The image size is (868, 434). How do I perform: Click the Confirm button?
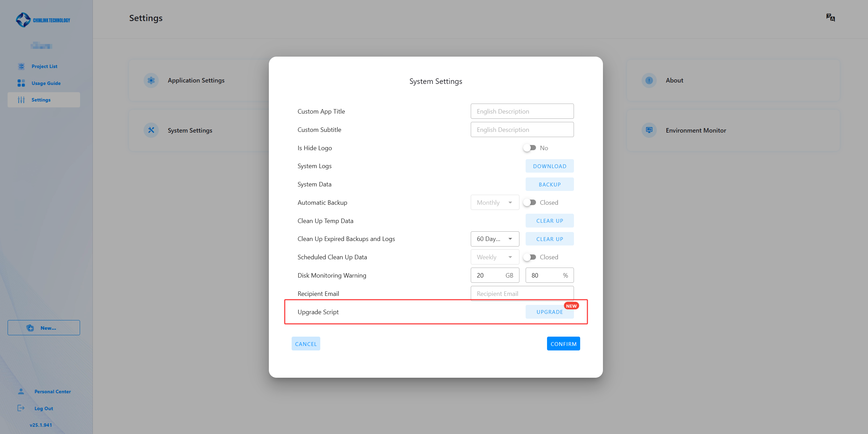click(x=563, y=344)
